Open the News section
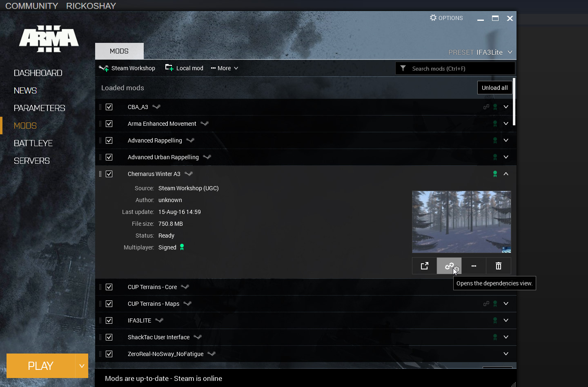Screen dimensions: 588x387 click(x=25, y=91)
